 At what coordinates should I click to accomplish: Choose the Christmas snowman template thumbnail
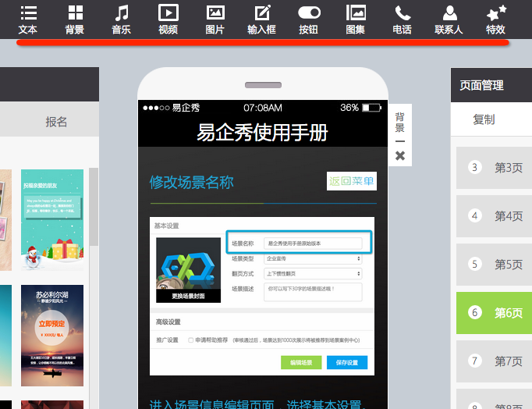pos(52,220)
